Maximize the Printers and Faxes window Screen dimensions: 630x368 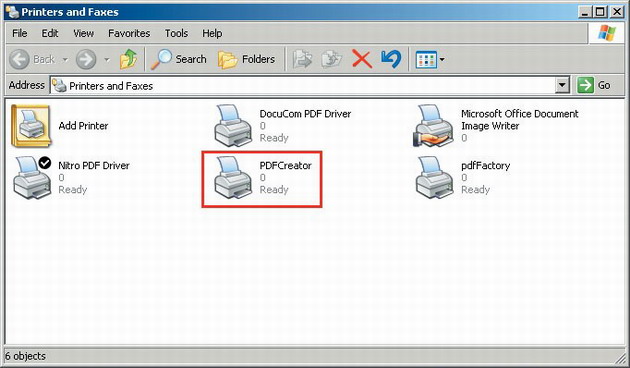600,12
